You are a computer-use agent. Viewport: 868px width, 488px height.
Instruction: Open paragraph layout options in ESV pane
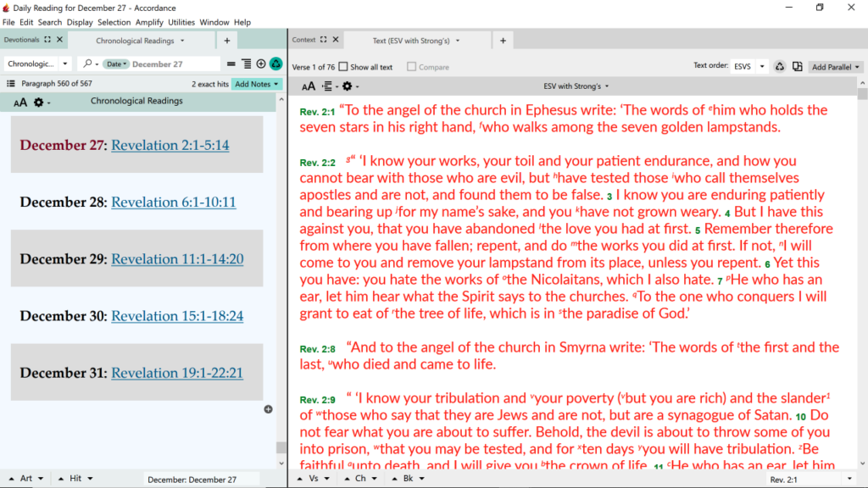[330, 86]
